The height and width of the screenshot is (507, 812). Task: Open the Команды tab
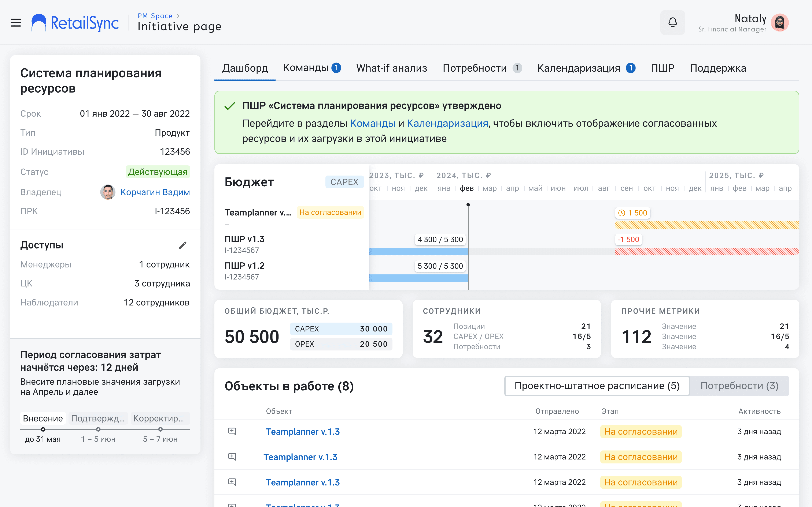click(x=312, y=68)
